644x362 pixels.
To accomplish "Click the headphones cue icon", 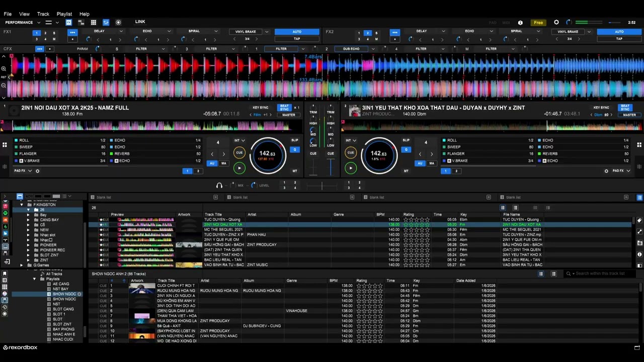I will click(x=219, y=186).
